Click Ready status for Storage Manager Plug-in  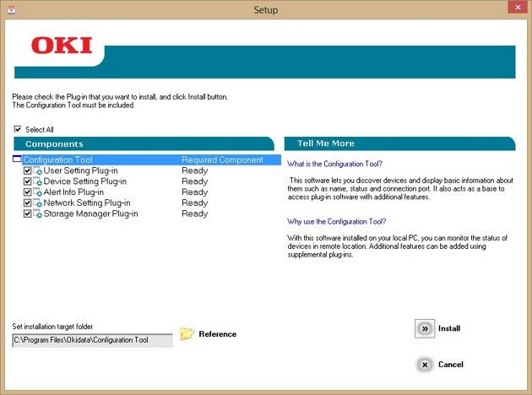[195, 214]
